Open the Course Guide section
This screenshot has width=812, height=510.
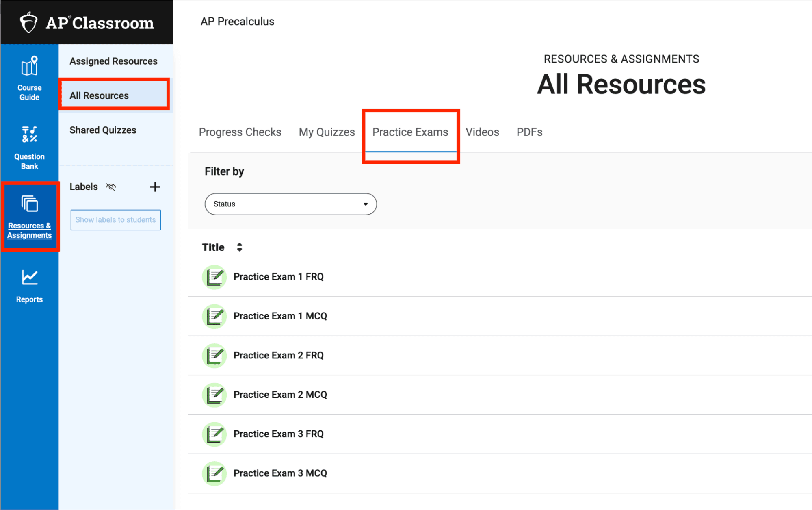[x=29, y=77]
